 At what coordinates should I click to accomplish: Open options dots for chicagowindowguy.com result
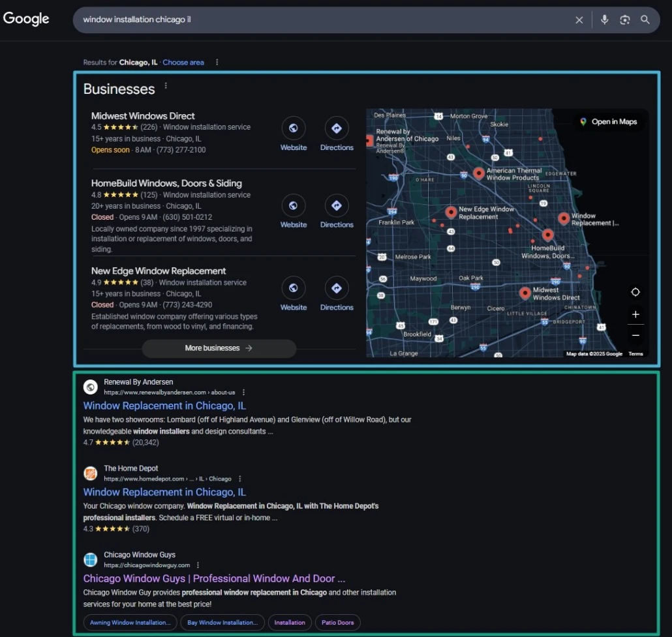[198, 565]
